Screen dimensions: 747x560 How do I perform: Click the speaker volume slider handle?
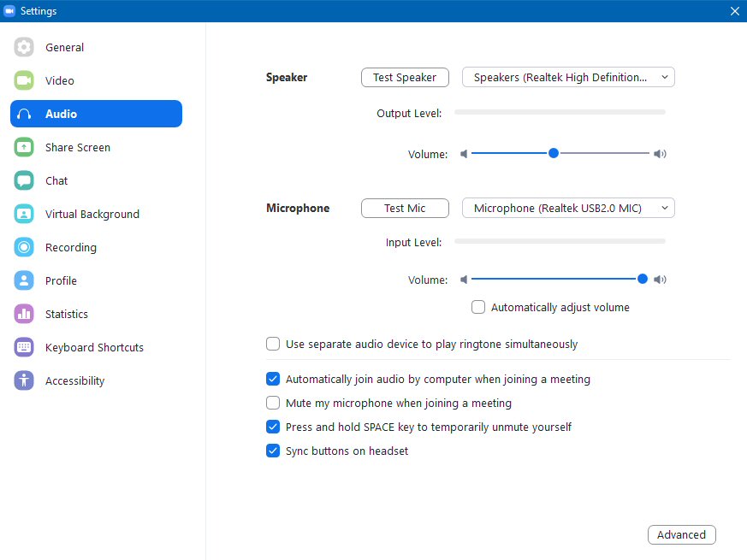[554, 154]
